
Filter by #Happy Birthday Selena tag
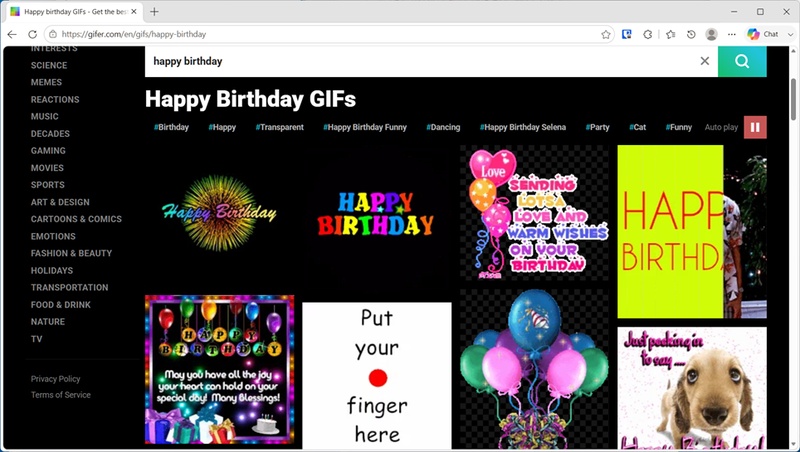click(x=523, y=127)
